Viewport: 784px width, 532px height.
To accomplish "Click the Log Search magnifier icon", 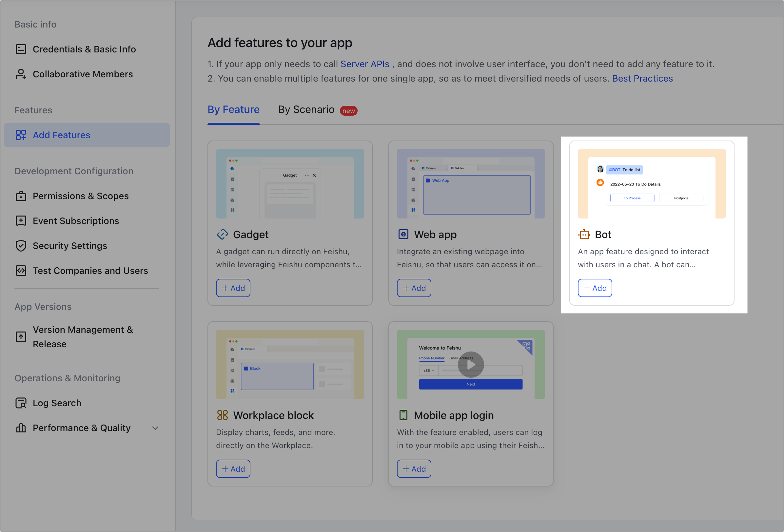I will click(x=21, y=403).
